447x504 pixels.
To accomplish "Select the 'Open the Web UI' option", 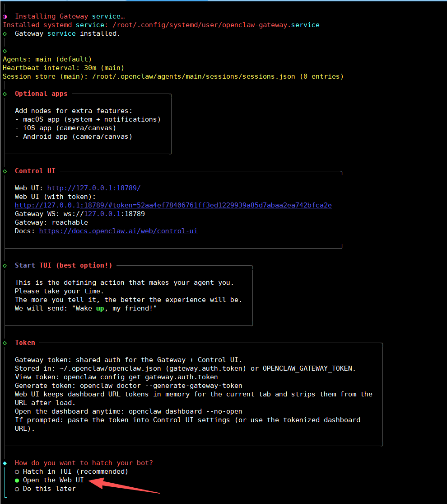I will [x=49, y=480].
